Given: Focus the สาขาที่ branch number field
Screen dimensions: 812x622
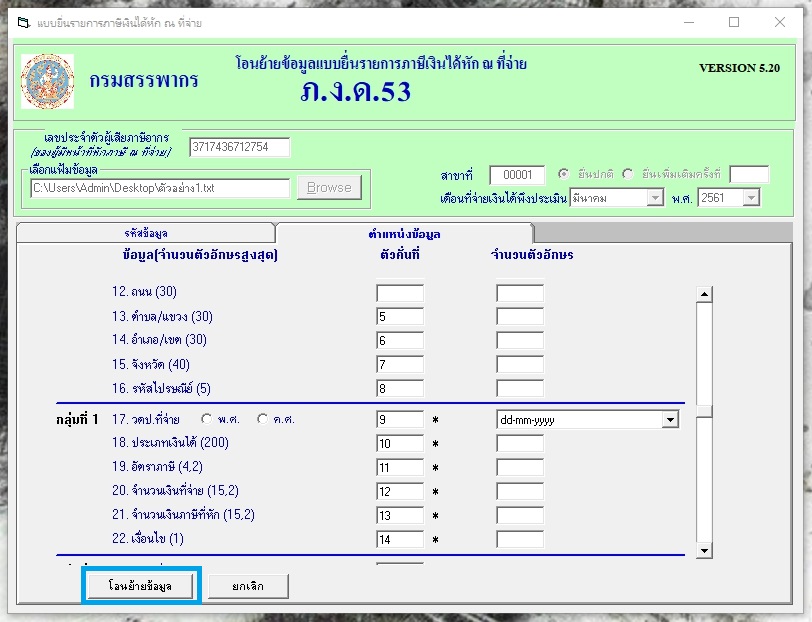Looking at the screenshot, I should (x=517, y=175).
